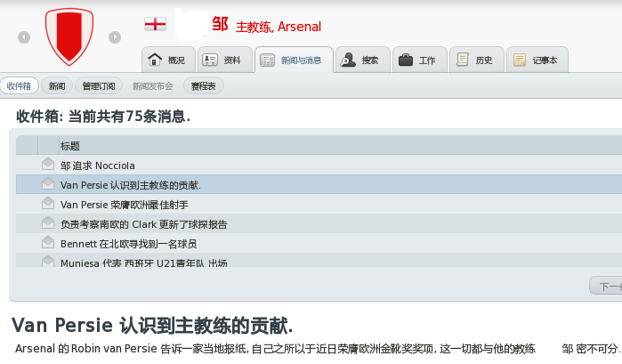Click the first narrow column header left of 标题

(27, 145)
